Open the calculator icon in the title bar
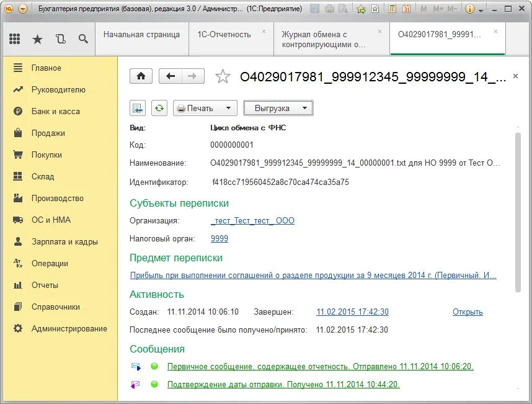The height and width of the screenshot is (404, 532). [x=392, y=9]
